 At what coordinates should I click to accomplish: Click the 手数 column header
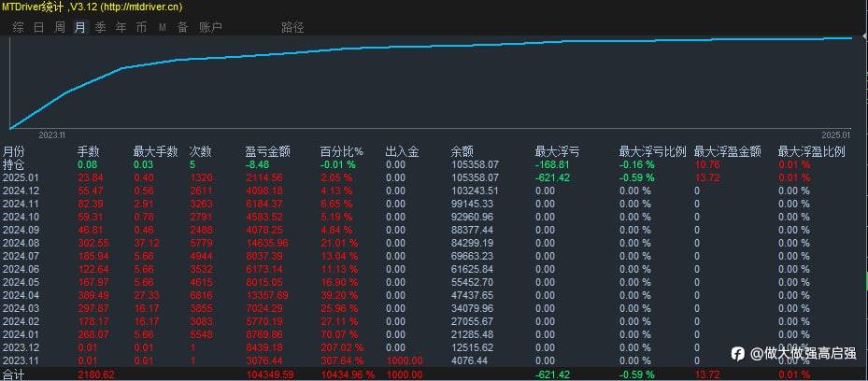(x=89, y=151)
